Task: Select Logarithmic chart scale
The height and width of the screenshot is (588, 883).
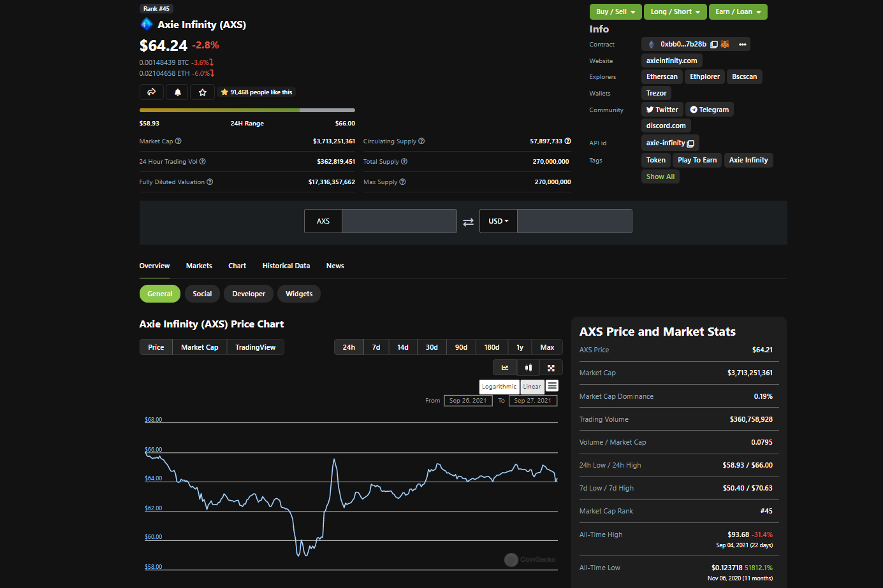Action: pyautogui.click(x=499, y=387)
